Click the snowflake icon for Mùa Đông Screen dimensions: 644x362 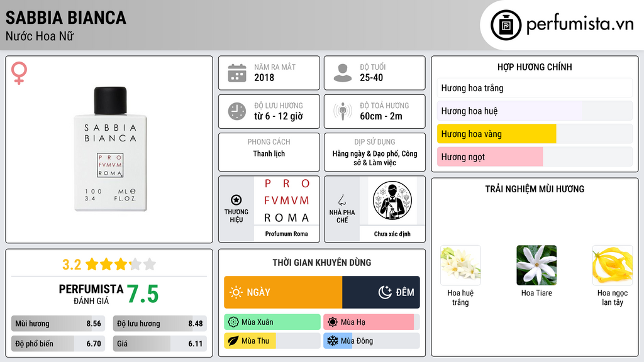tap(333, 341)
